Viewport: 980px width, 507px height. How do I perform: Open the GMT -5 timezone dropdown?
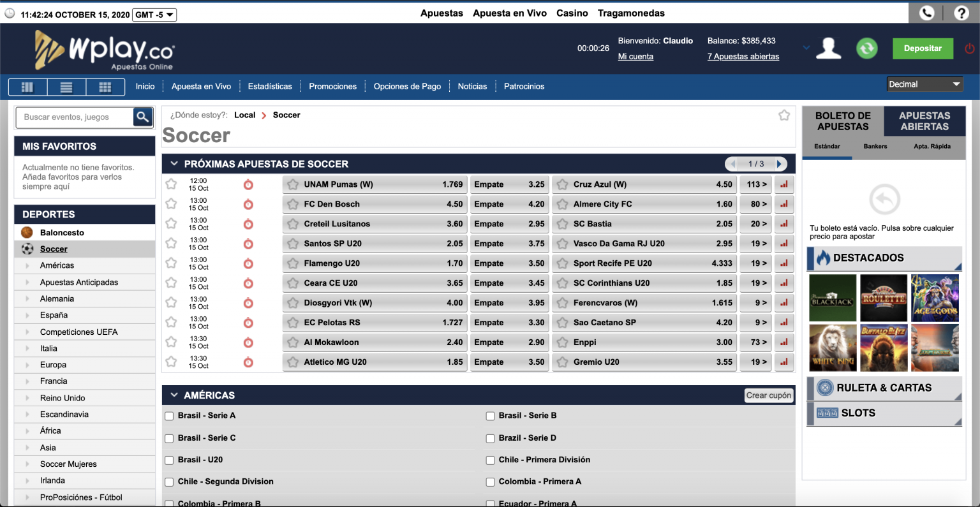pyautogui.click(x=154, y=15)
